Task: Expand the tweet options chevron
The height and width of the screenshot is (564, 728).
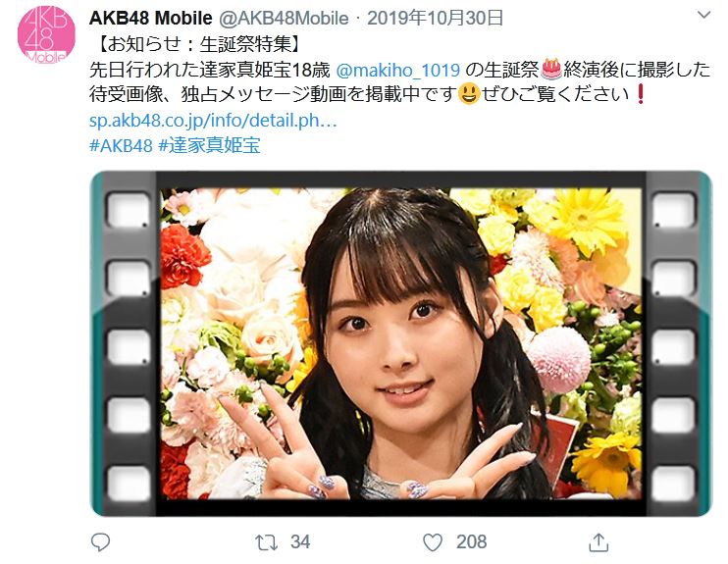Action: click(x=703, y=16)
